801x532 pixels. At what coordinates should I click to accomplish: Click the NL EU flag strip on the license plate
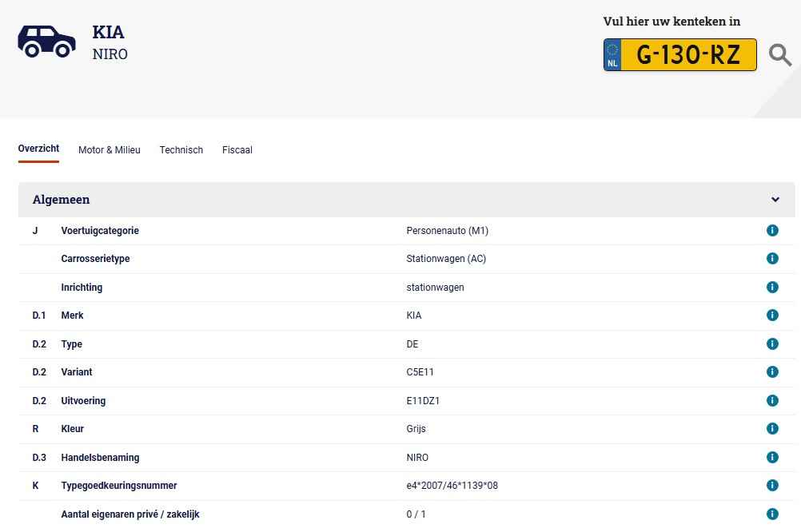pyautogui.click(x=612, y=54)
